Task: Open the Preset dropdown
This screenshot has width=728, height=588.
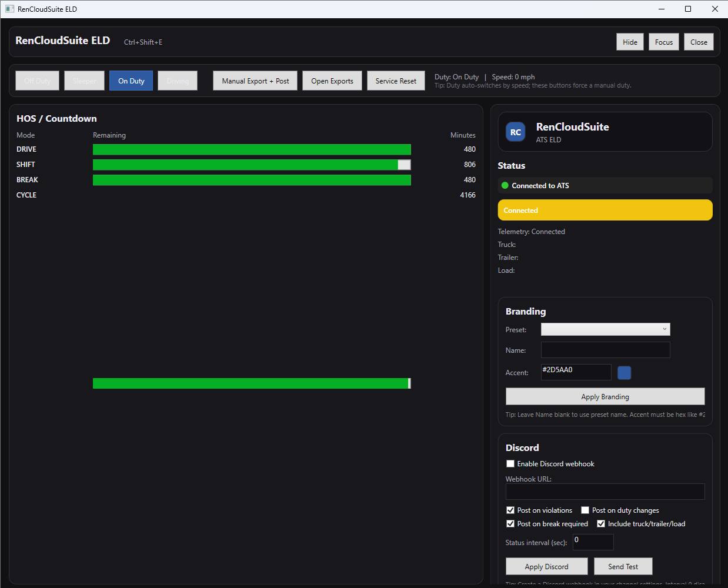Action: pyautogui.click(x=605, y=329)
